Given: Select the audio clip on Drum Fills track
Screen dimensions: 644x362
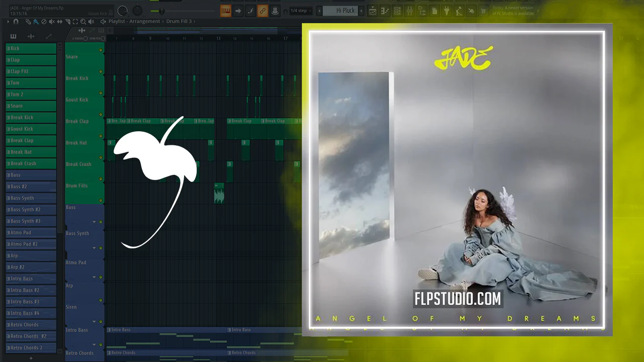Looking at the screenshot, I should click(219, 193).
